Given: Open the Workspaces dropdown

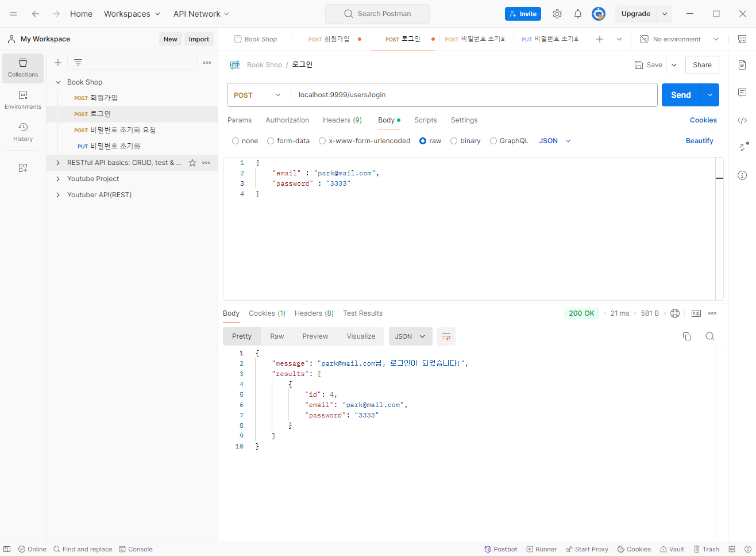Looking at the screenshot, I should pos(132,14).
